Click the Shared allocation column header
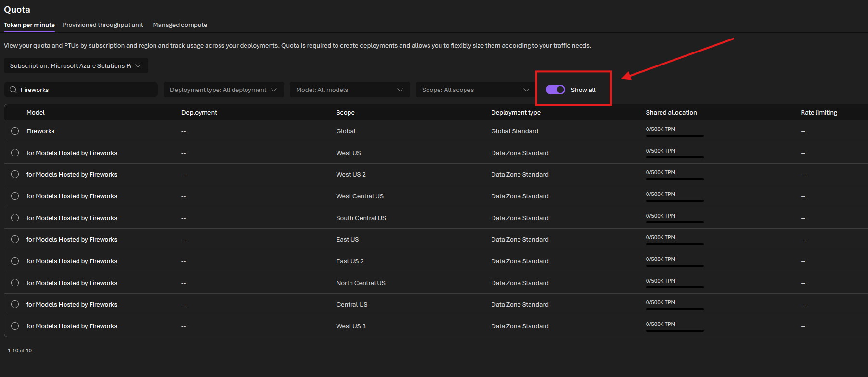This screenshot has width=868, height=377. (671, 113)
